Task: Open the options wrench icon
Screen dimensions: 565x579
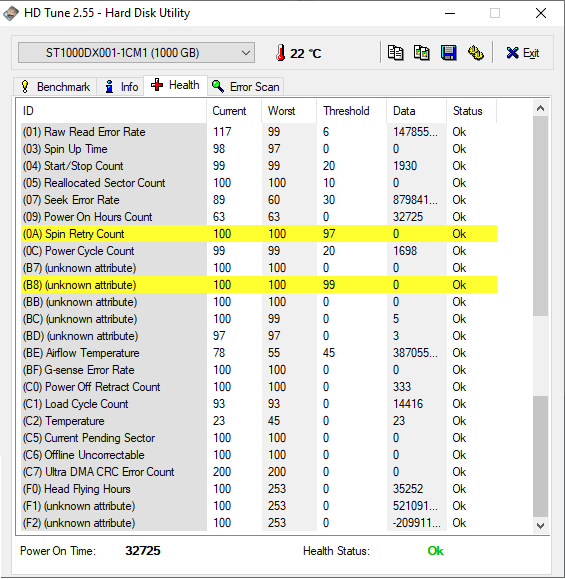Action: 476,53
